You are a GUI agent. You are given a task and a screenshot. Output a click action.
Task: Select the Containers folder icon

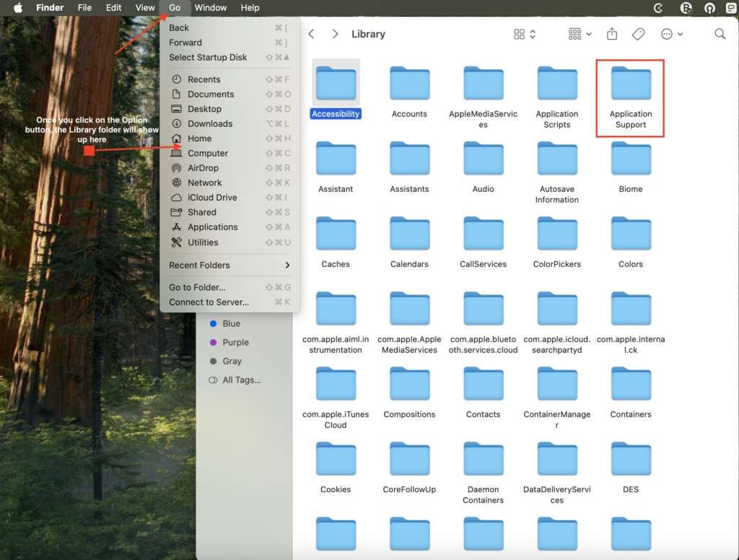630,385
